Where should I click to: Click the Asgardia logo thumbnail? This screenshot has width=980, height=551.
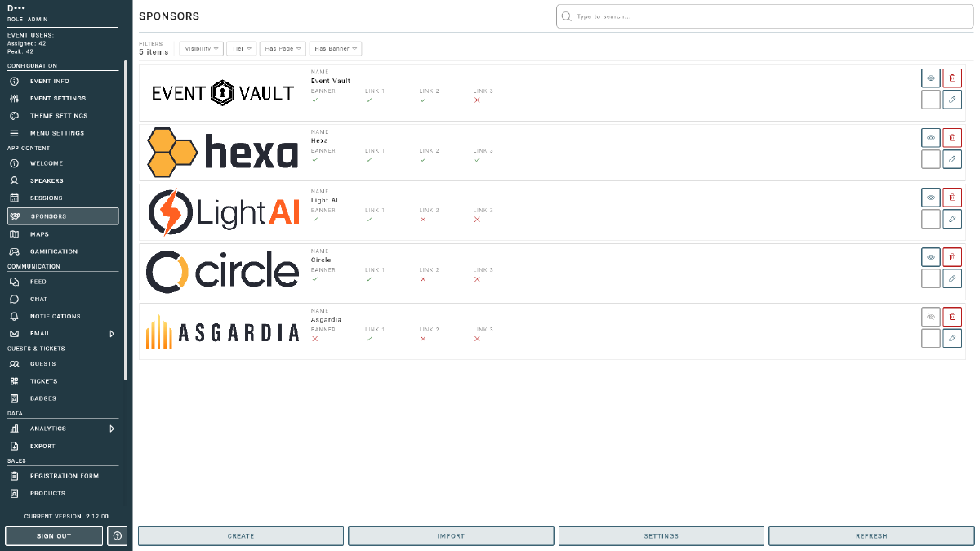coord(223,331)
